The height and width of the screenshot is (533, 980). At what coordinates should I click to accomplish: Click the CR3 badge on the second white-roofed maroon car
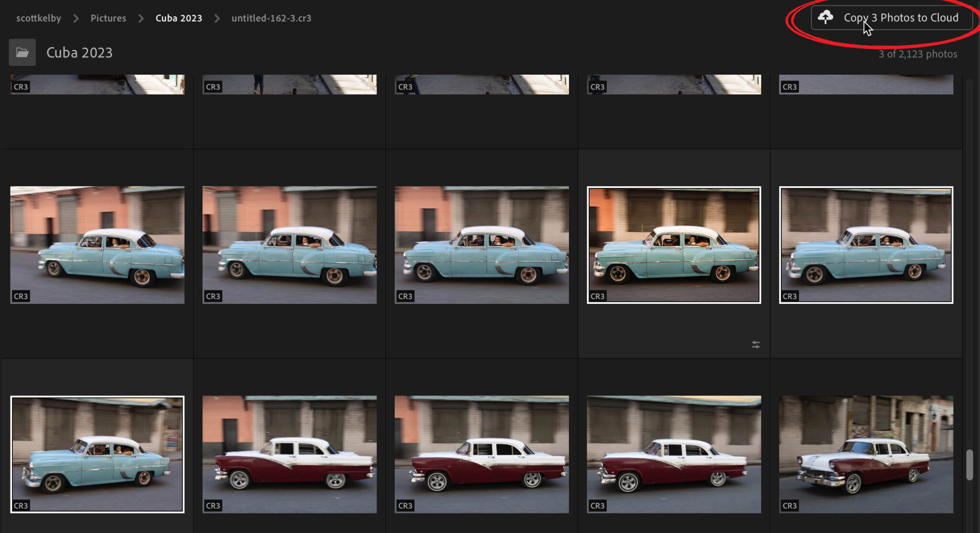click(405, 505)
